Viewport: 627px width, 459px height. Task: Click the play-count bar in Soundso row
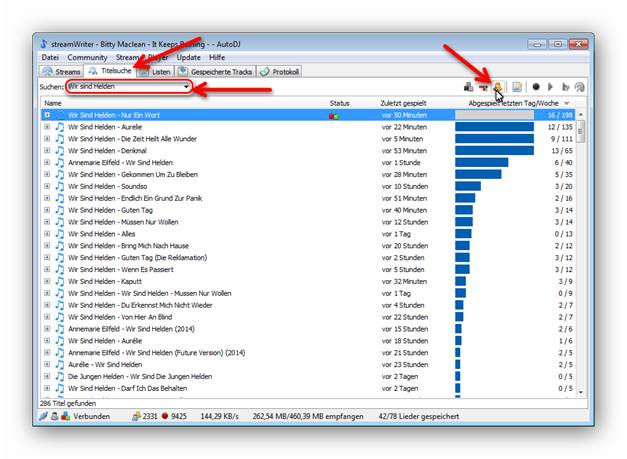468,186
